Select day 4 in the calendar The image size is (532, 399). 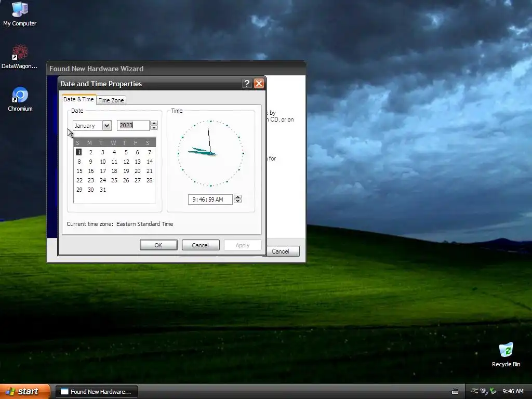tap(114, 152)
